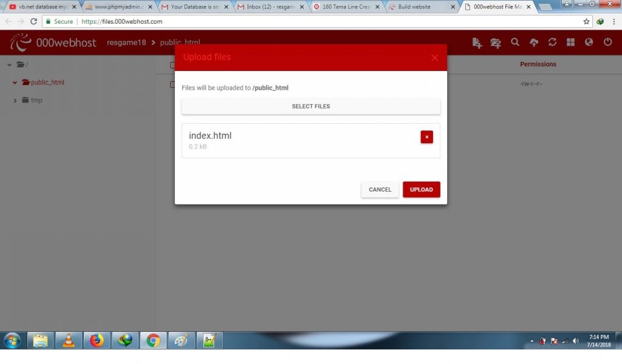Toggle the first file row checkbox

tap(173, 84)
